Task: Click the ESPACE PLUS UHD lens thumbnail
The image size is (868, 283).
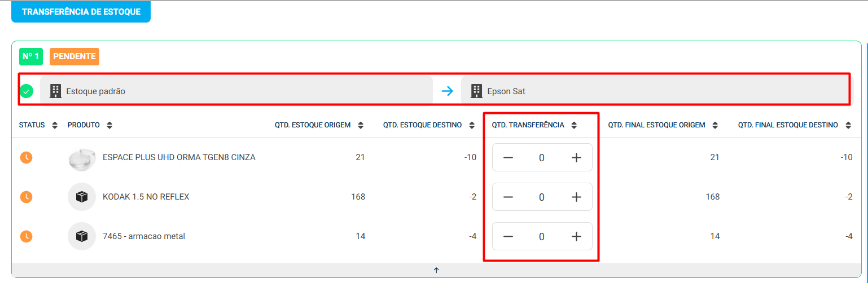Action: tap(82, 158)
